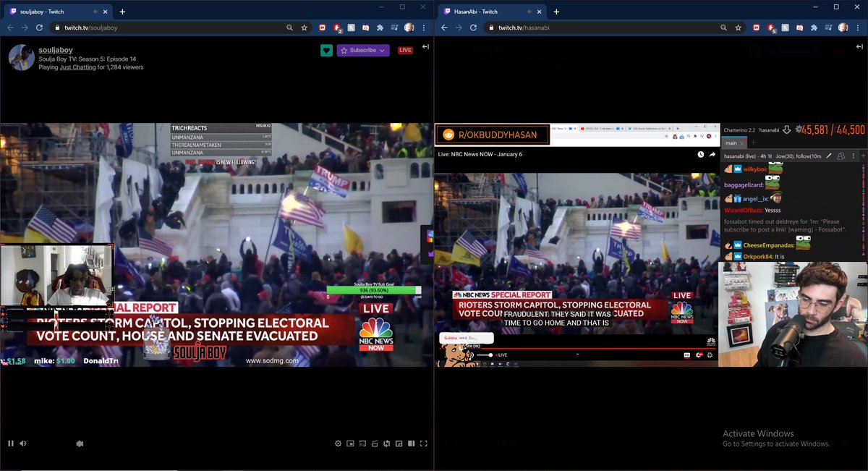Mute the souljaboy stream volume

point(23,444)
